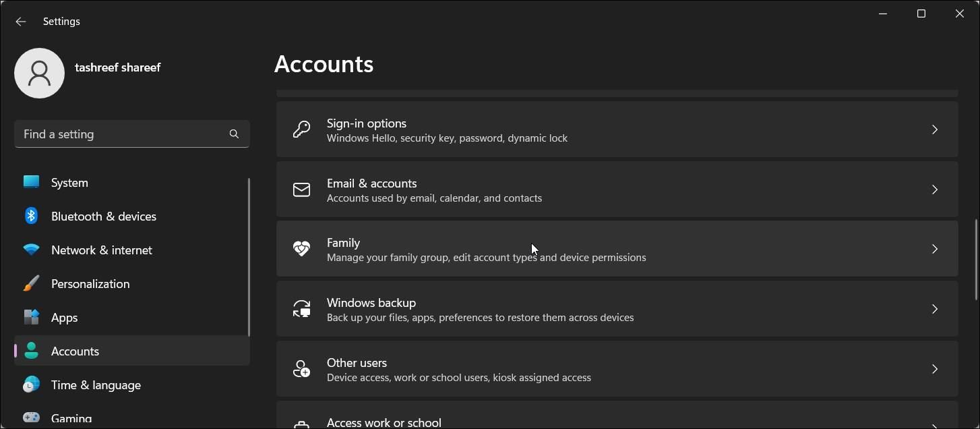Image resolution: width=980 pixels, height=429 pixels.
Task: Expand Sign-in options chevron arrow
Action: tap(934, 130)
